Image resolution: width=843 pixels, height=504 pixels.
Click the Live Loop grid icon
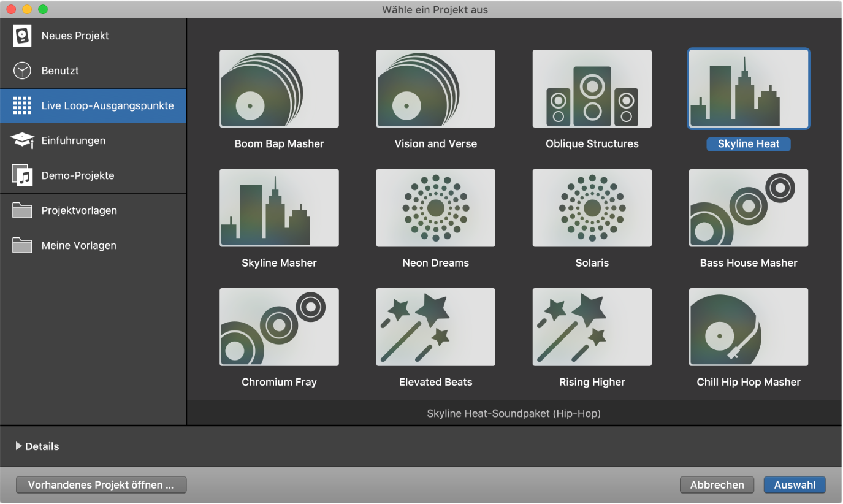[22, 105]
